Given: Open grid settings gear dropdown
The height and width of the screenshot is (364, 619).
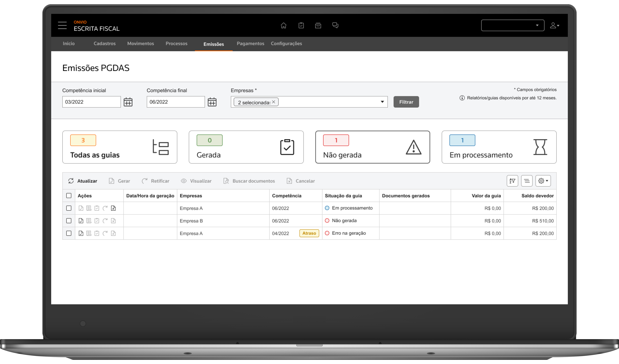Looking at the screenshot, I should (x=543, y=181).
